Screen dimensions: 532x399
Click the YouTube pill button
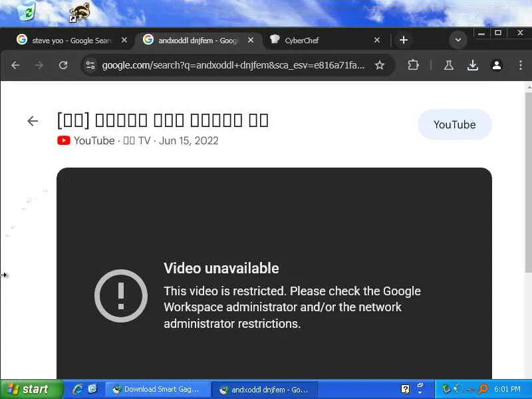(455, 124)
